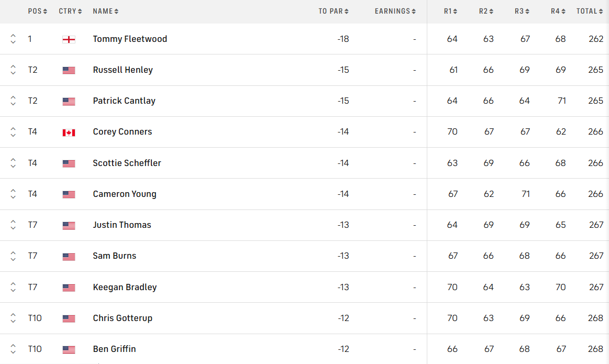Screen dimensions: 609x364
Task: Open Scottie Scheffler's player name link
Action: (127, 163)
